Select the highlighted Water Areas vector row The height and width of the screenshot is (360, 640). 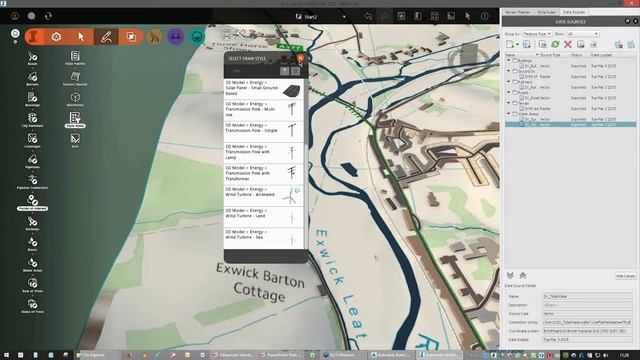pyautogui.click(x=571, y=124)
